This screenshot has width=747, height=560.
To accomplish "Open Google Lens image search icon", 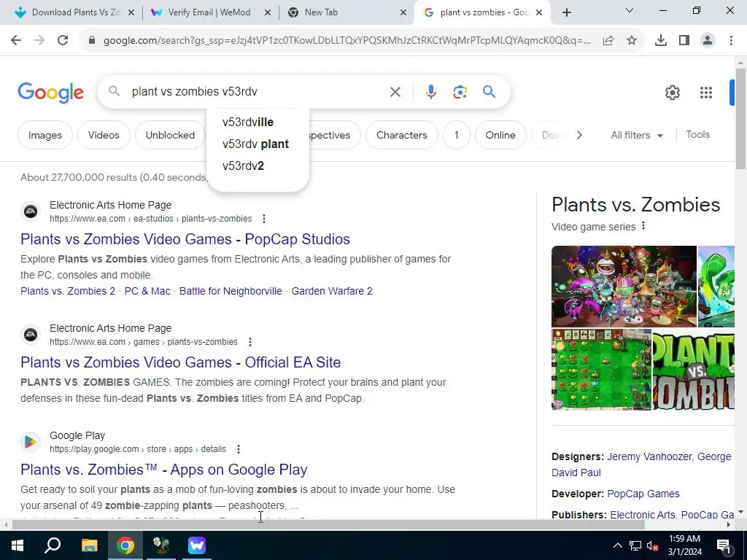I will [460, 91].
